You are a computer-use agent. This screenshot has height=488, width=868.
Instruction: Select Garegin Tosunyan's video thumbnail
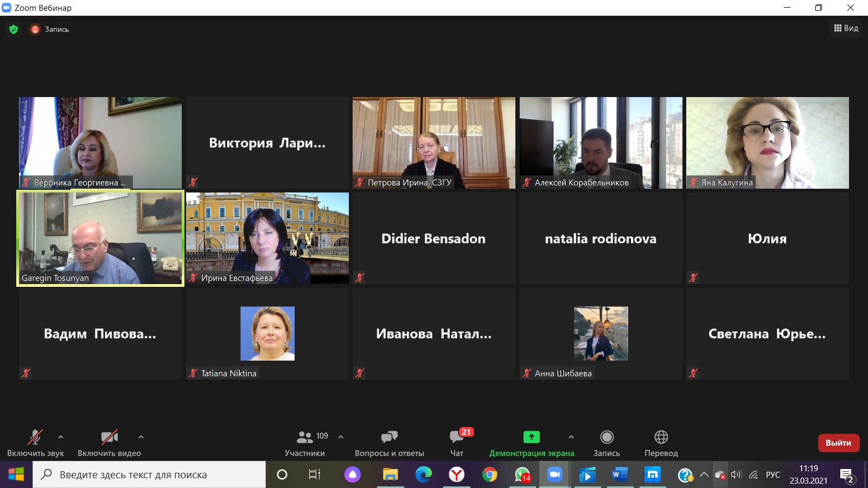point(100,238)
